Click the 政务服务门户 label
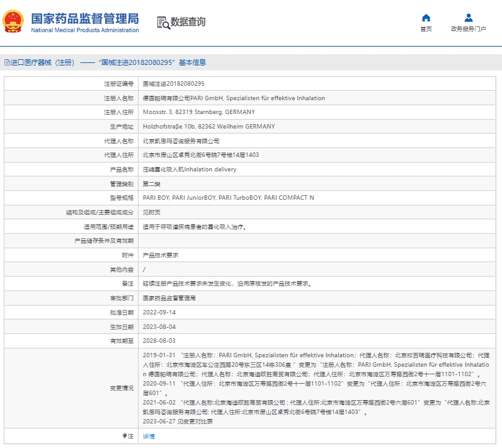The image size is (502, 448). click(469, 29)
